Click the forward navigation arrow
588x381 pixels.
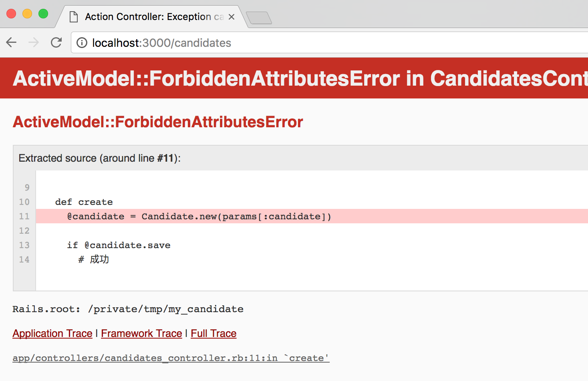coord(34,42)
